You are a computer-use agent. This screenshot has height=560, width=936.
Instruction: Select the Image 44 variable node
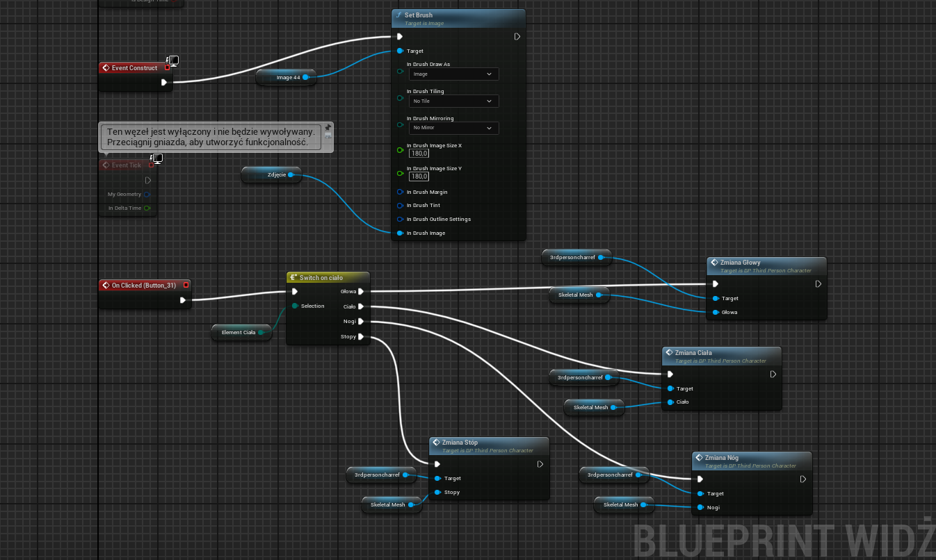tap(286, 77)
